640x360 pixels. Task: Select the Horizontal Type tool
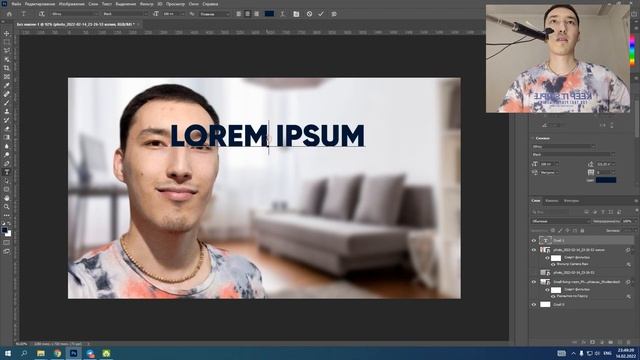pos(7,172)
